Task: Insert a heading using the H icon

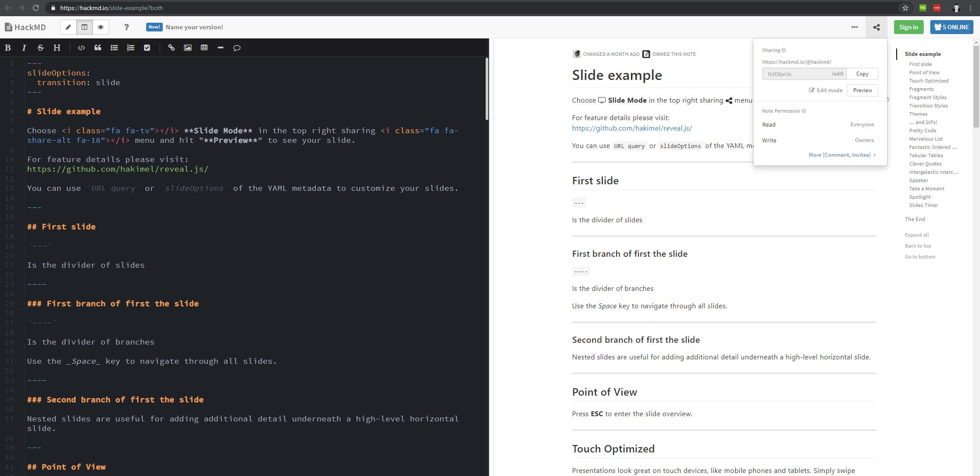Action: [x=56, y=48]
